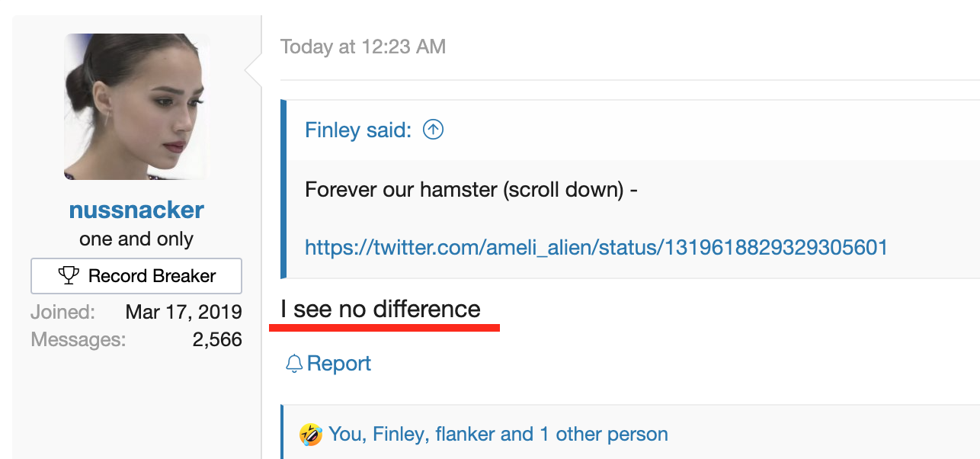
Task: Click the 2,566 messages count
Action: 217,339
